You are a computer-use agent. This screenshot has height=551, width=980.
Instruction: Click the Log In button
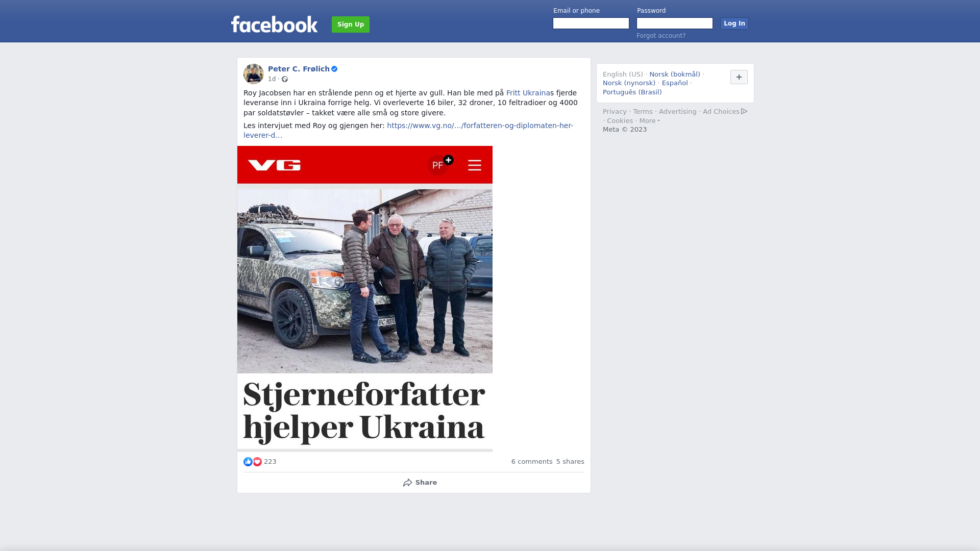tap(734, 23)
